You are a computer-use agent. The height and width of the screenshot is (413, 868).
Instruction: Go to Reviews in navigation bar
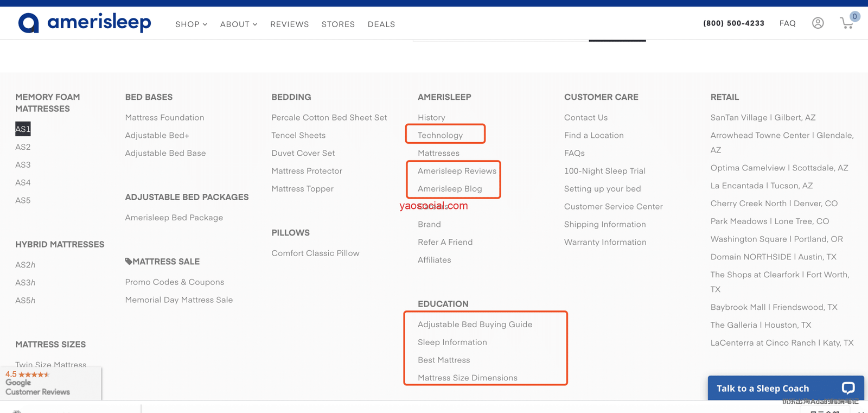coord(289,24)
